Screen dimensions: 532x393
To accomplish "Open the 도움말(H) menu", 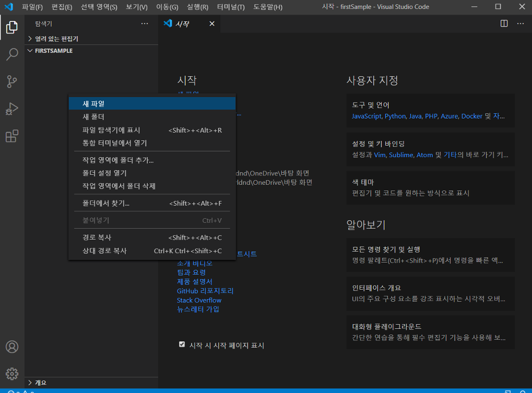I will 268,7.
